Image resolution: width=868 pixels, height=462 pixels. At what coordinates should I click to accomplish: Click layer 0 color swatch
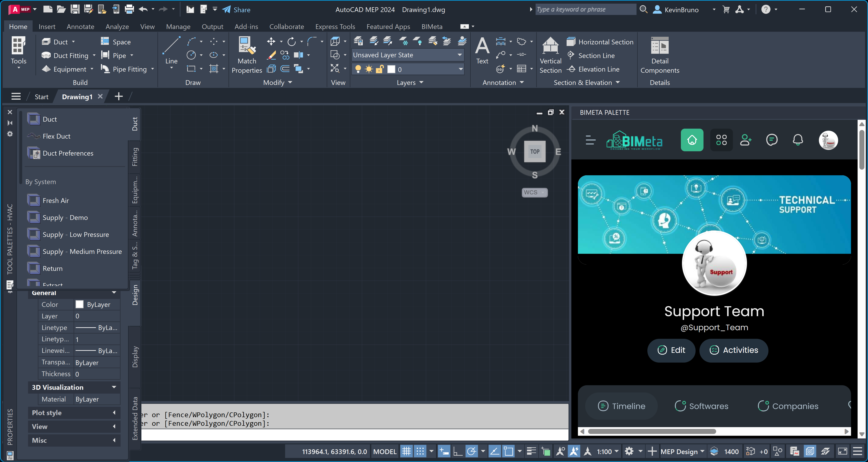[391, 69]
